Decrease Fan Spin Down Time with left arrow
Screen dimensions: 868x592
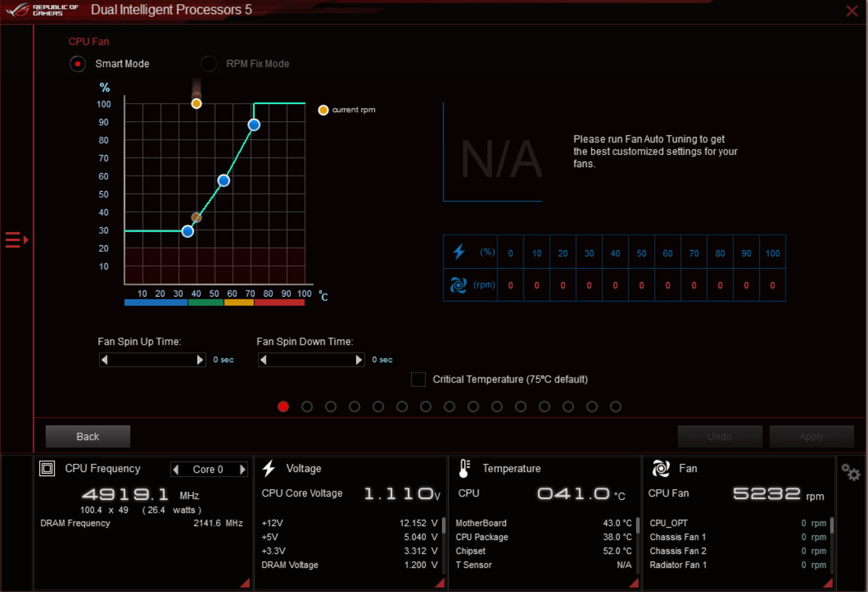point(264,360)
